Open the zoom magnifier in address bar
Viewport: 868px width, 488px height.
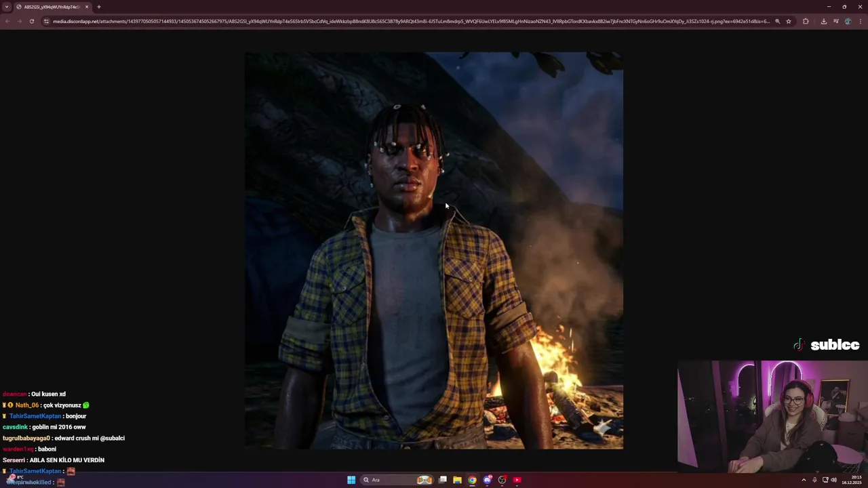[777, 21]
